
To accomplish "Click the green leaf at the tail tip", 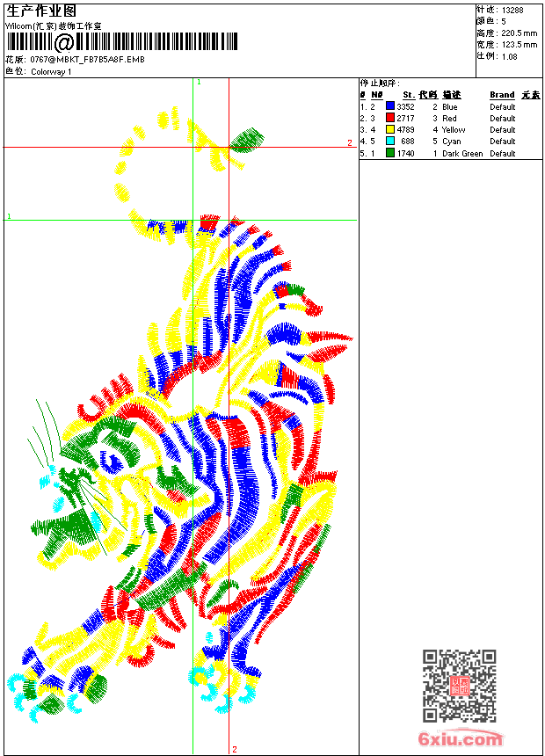I will 247,140.
